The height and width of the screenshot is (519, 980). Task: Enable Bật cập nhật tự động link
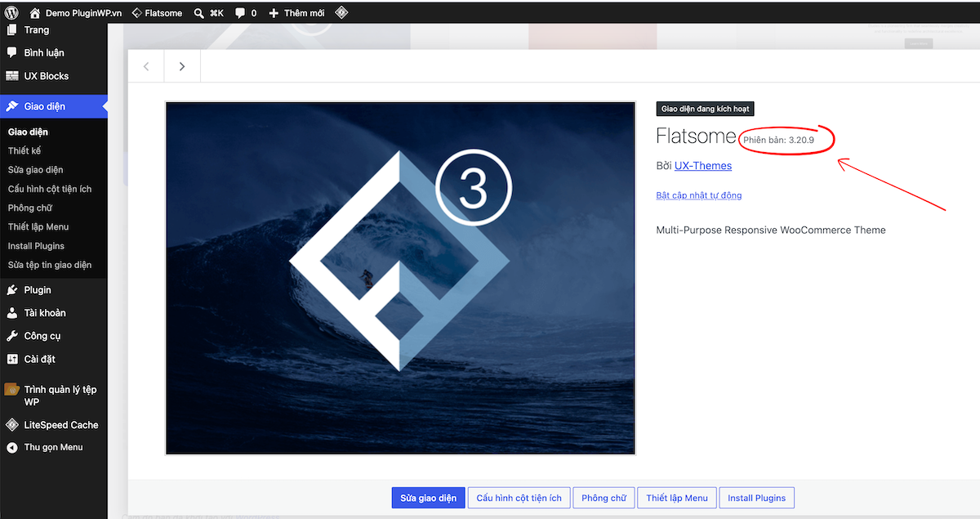pos(699,195)
